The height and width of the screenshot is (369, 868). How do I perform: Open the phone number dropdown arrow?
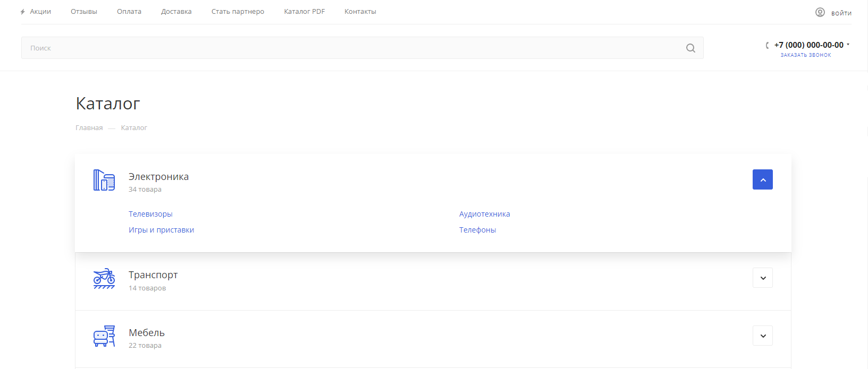point(848,45)
